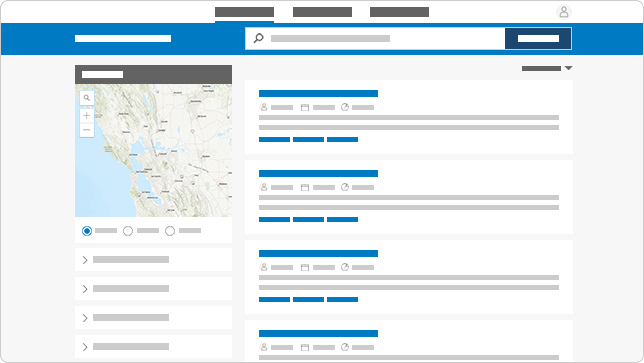644x363 pixels.
Task: Select the first (checked) radio button under map
Action: click(x=87, y=231)
